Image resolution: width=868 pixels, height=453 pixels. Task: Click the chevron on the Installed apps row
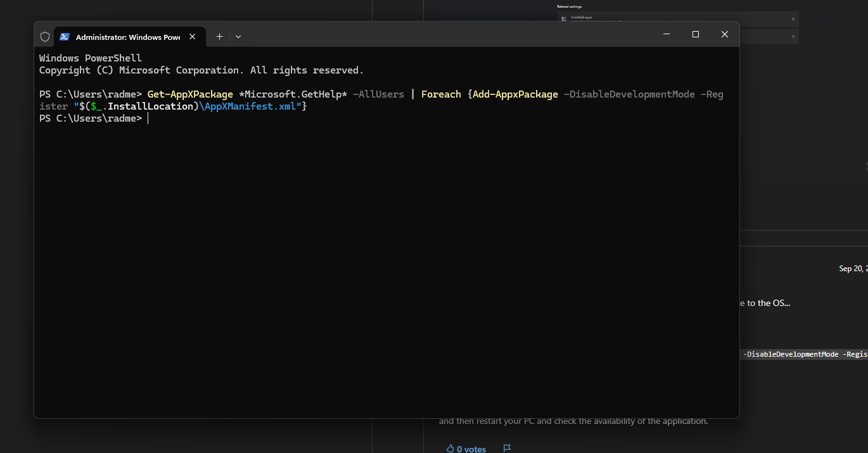click(793, 20)
